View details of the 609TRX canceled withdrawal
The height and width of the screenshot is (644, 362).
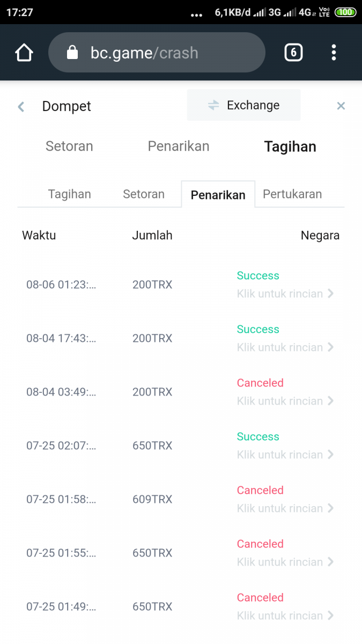point(285,508)
